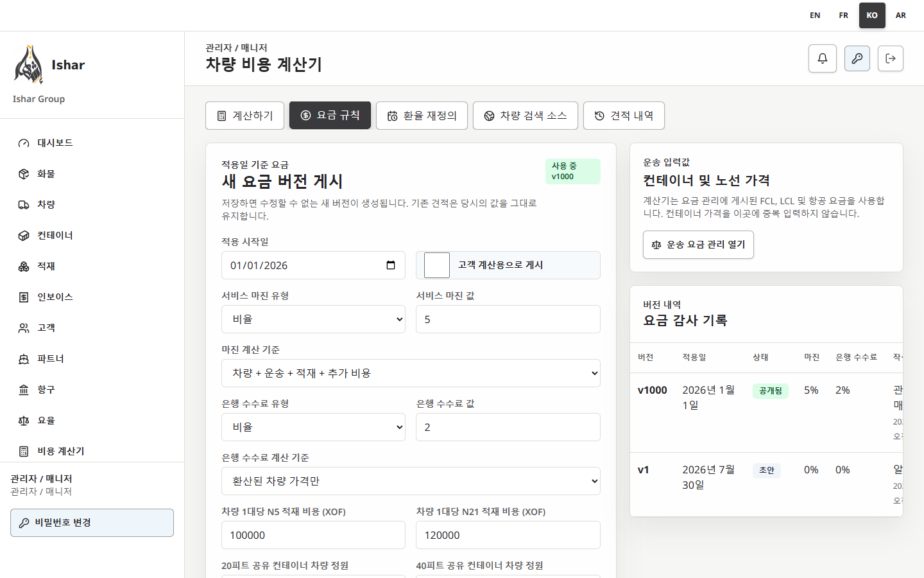Click the 적재 stacked boxes icon
This screenshot has height=578, width=924.
24,267
